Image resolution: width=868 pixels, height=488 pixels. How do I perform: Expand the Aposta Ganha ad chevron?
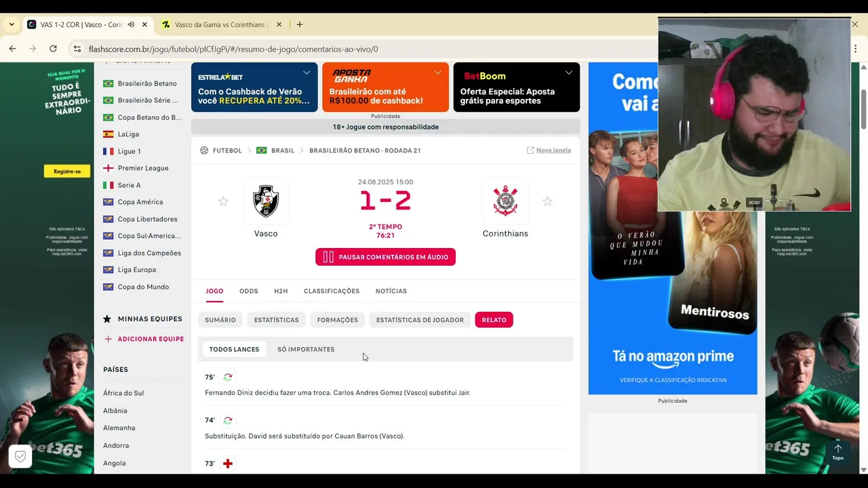point(437,73)
